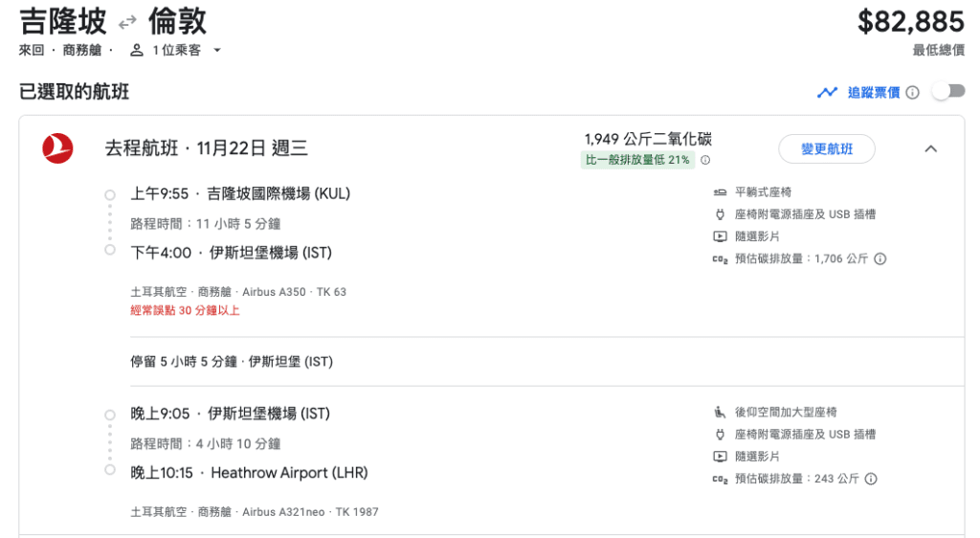Click the round-trip swap arrows icon
This screenshot has width=980, height=538.
tap(127, 23)
